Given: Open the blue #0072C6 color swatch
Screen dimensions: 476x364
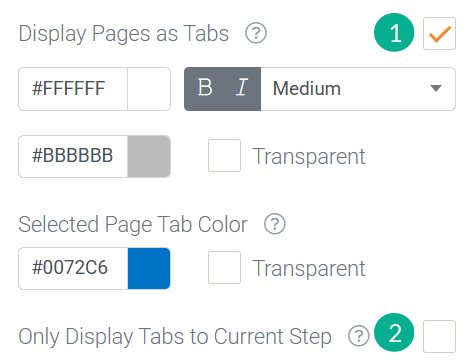Looking at the screenshot, I should [x=149, y=268].
